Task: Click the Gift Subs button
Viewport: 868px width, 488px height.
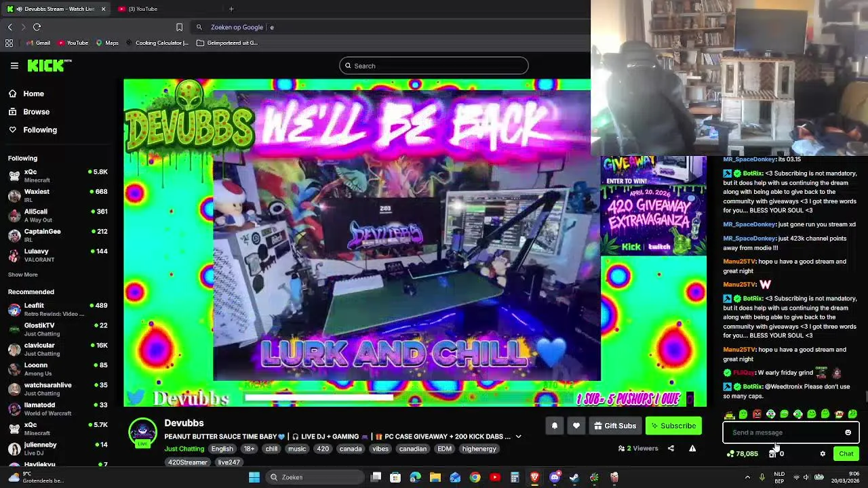Action: (x=615, y=426)
